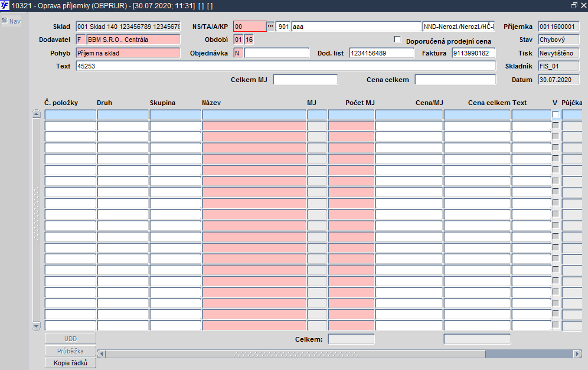Click the Počet MJ column header text
588x370 pixels.
pos(360,103)
